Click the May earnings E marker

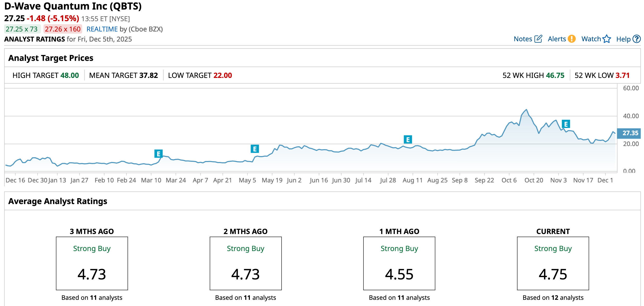tap(255, 149)
